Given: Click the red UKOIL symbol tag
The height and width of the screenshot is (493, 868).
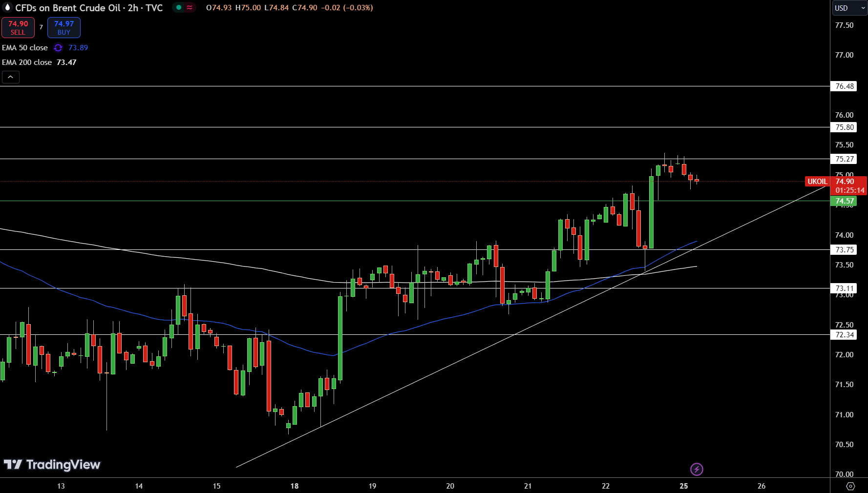Looking at the screenshot, I should click(x=817, y=182).
